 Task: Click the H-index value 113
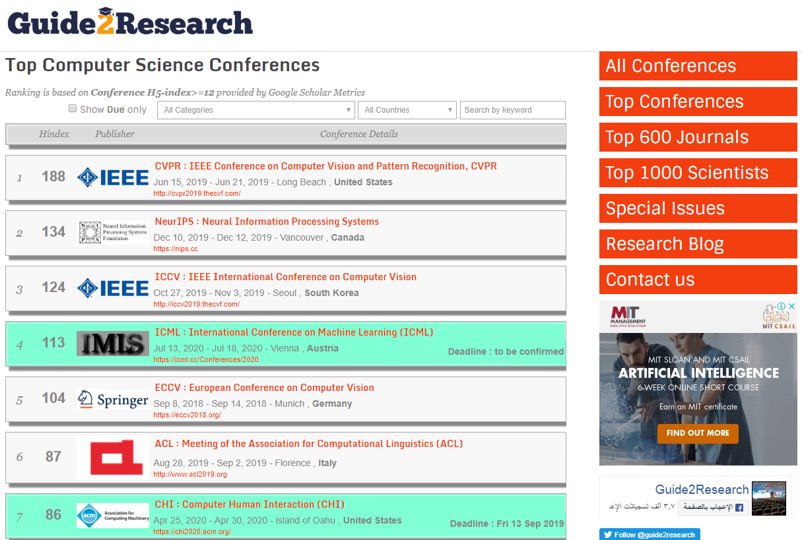pyautogui.click(x=53, y=342)
